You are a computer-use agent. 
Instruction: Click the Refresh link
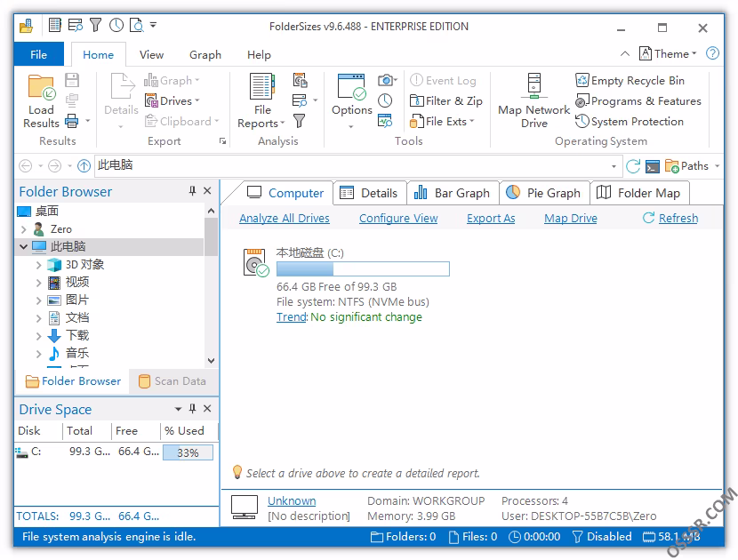[x=678, y=219]
